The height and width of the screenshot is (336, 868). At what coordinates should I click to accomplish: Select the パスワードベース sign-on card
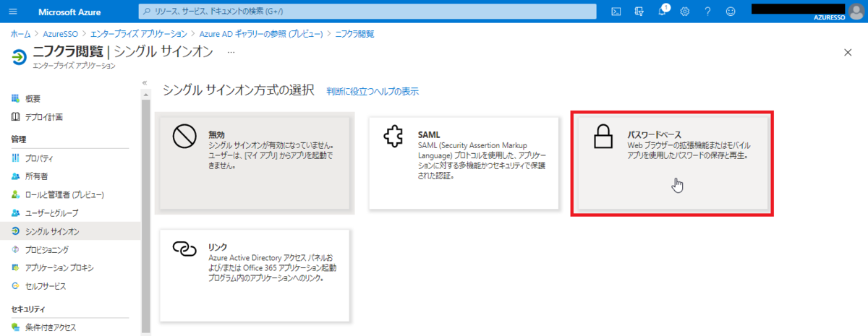[x=672, y=163]
